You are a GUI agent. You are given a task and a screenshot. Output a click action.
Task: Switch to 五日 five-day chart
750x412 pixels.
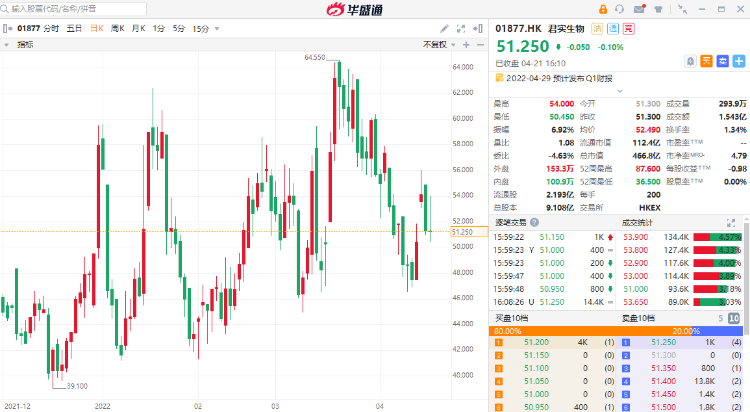point(74,29)
